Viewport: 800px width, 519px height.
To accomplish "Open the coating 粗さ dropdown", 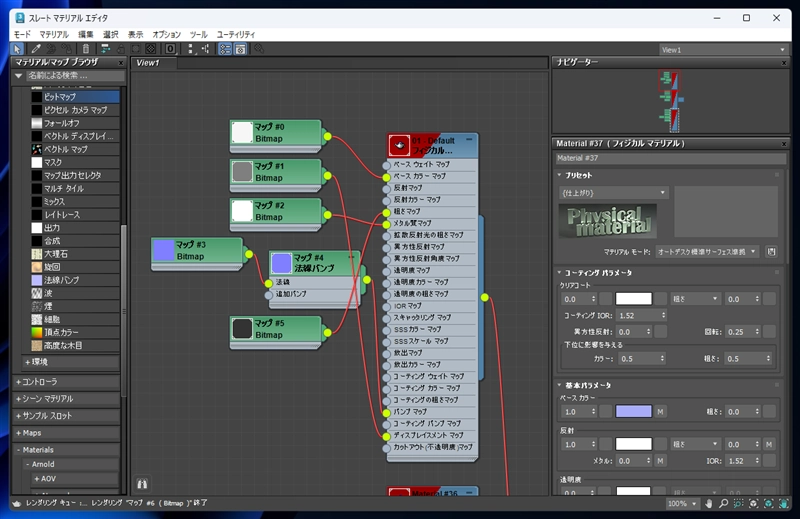I will pyautogui.click(x=695, y=299).
